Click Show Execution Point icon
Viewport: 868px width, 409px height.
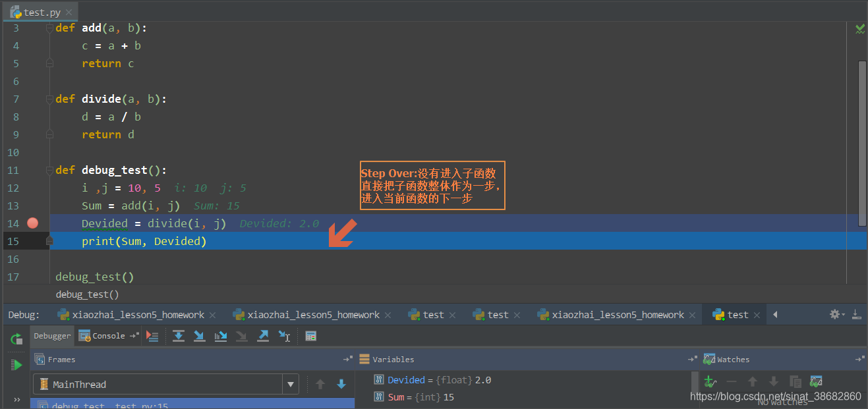(x=152, y=336)
